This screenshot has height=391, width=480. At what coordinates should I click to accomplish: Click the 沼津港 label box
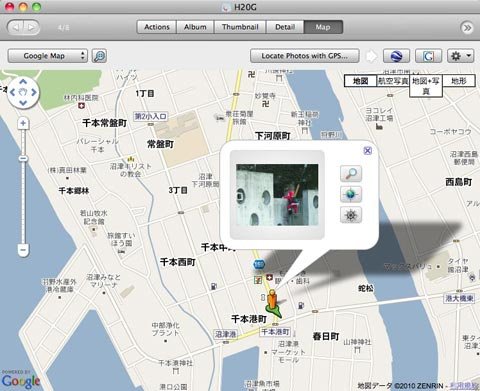[225, 334]
